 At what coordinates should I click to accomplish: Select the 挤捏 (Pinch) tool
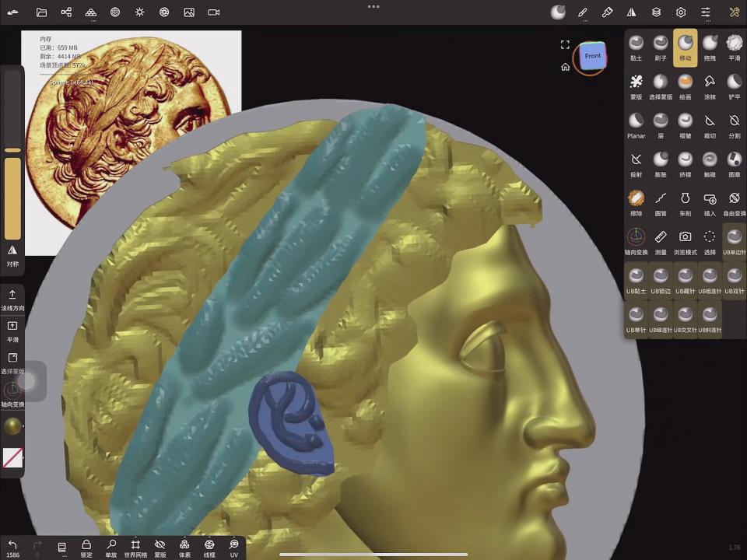point(685,164)
